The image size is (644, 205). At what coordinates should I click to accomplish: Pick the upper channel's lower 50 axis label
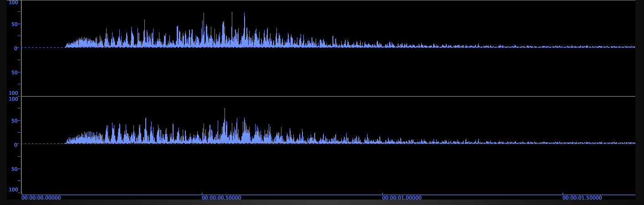click(15, 73)
